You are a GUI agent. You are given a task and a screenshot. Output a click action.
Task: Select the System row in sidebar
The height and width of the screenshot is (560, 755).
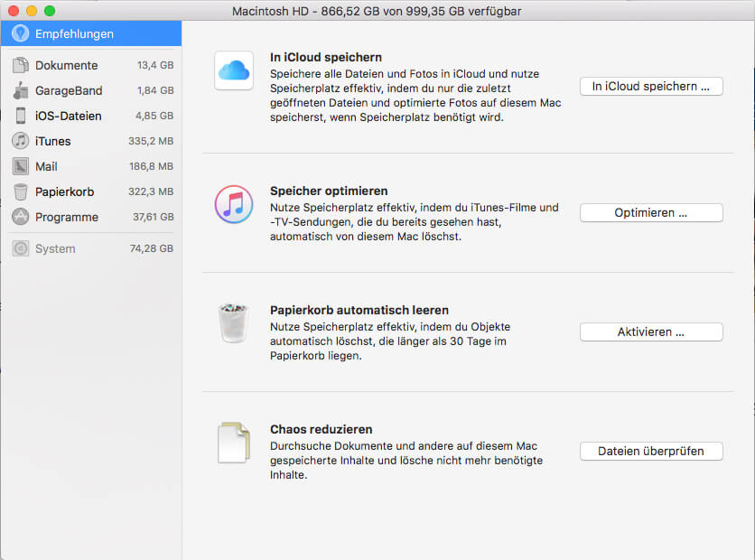pos(90,248)
